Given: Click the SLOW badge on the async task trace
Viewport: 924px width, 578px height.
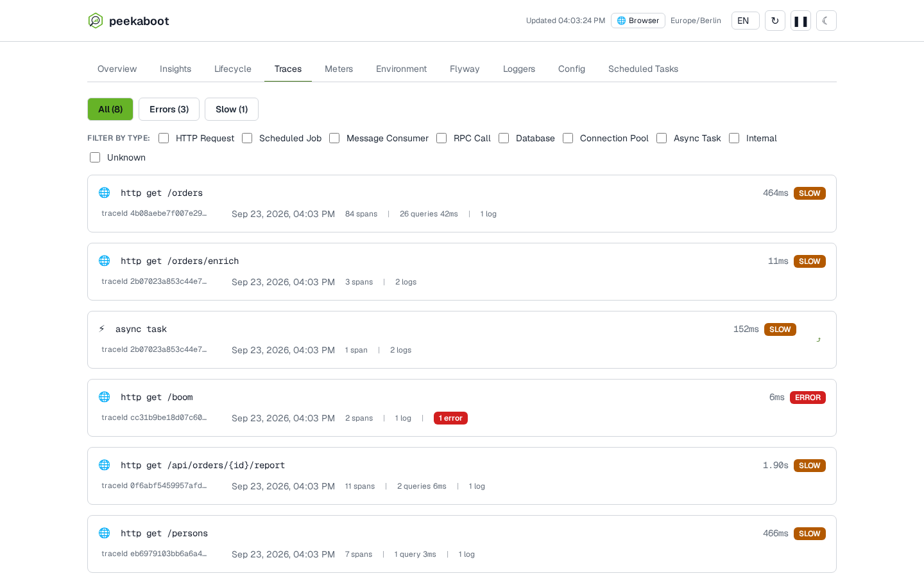Looking at the screenshot, I should coord(780,329).
